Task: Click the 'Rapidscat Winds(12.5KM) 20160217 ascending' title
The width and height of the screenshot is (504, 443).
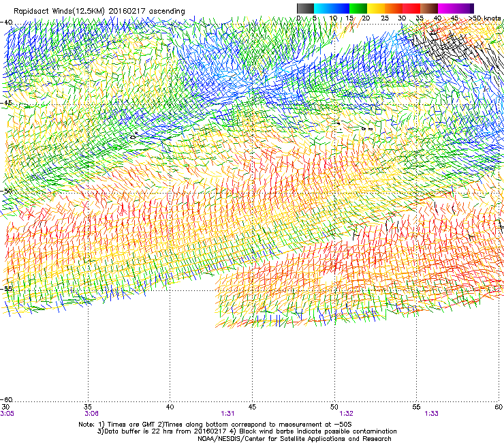Action: pos(99,12)
